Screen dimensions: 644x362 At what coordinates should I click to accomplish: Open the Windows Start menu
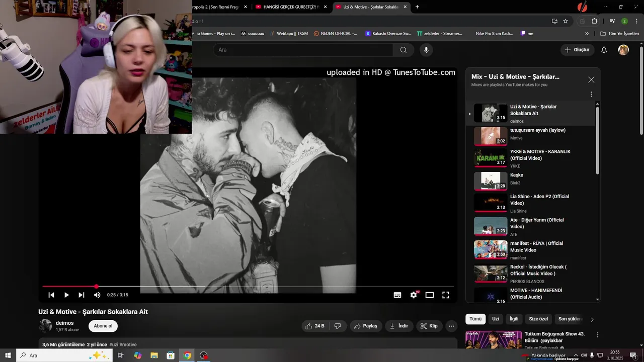click(8, 355)
